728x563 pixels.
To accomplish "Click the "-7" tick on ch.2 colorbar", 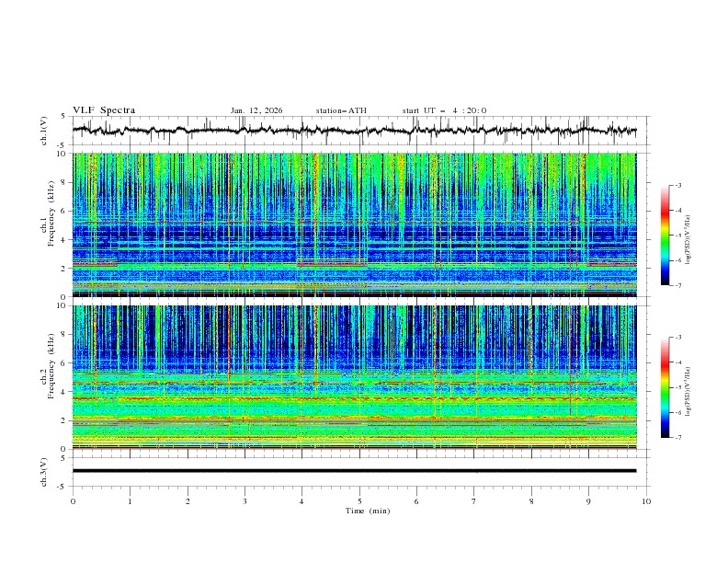I will (x=678, y=437).
